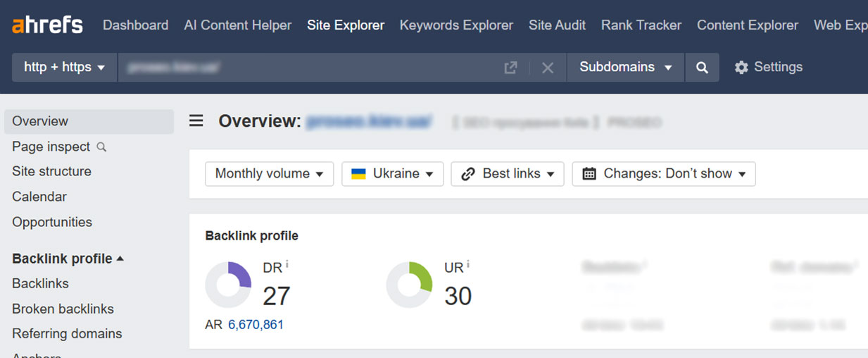Open Changes: Don't show dropdown

pos(663,174)
